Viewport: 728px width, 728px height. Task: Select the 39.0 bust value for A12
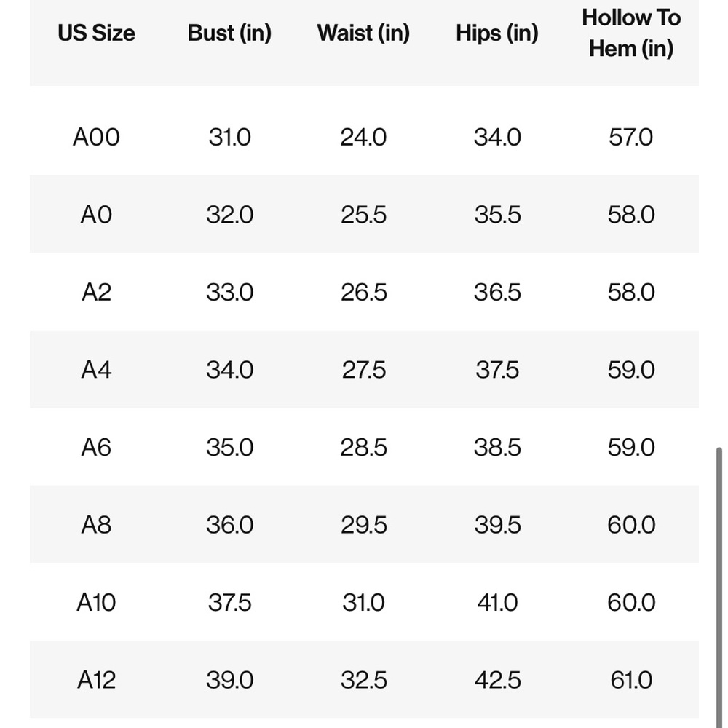point(230,680)
